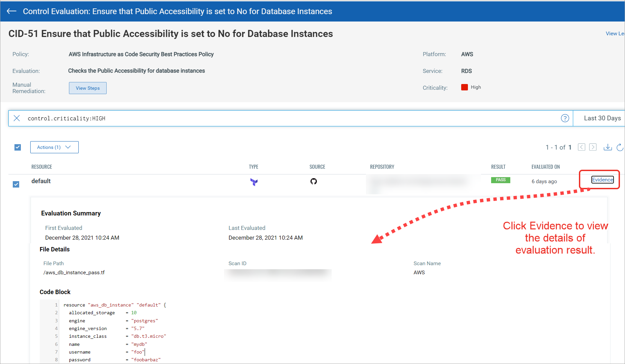Open the Actions (1) dropdown
The height and width of the screenshot is (364, 625).
tap(54, 147)
